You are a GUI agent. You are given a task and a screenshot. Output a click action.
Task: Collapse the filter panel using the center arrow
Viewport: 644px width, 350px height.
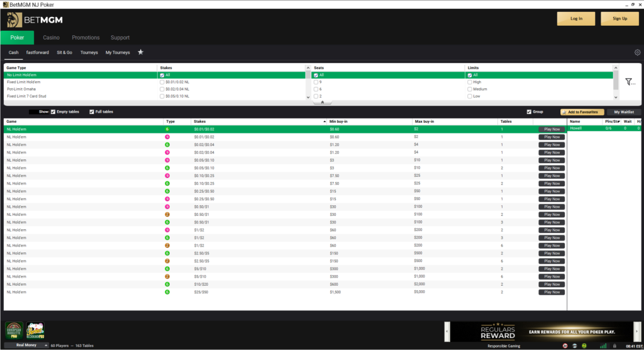(x=323, y=103)
